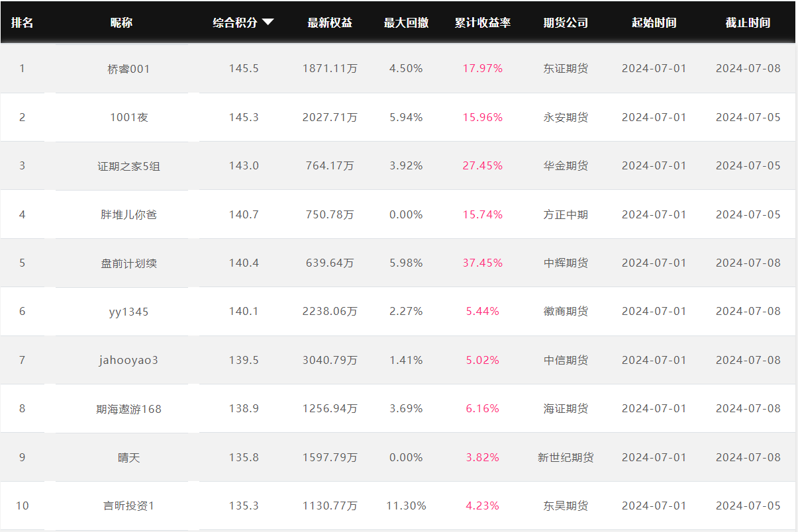Select score 140.4 cell
This screenshot has width=798, height=532.
pyautogui.click(x=244, y=263)
